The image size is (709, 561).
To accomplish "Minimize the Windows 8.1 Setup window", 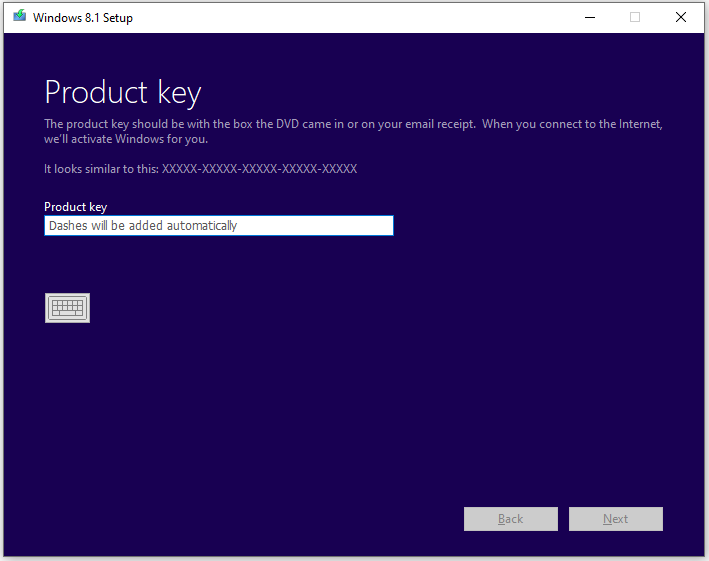I will pyautogui.click(x=590, y=17).
